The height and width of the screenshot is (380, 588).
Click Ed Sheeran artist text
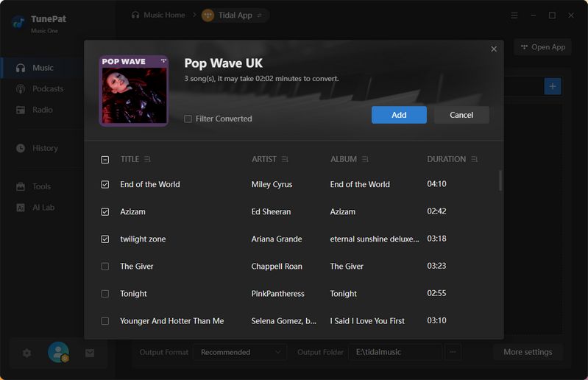point(271,212)
